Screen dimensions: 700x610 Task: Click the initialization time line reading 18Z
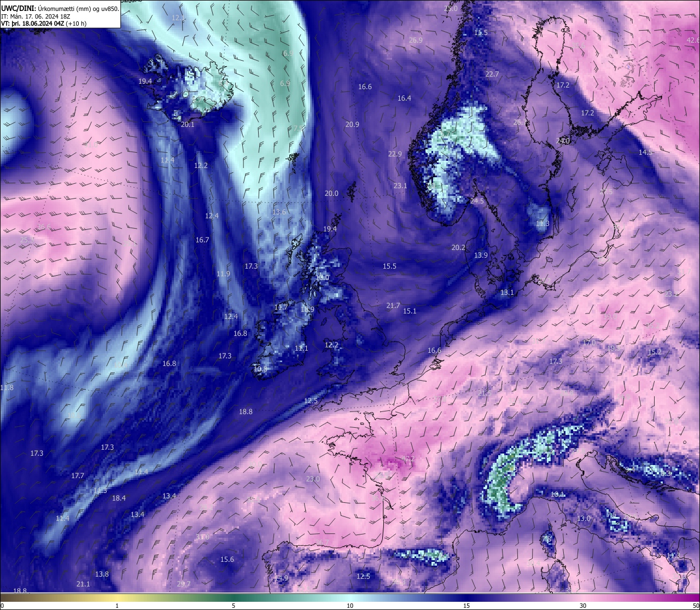pyautogui.click(x=35, y=16)
